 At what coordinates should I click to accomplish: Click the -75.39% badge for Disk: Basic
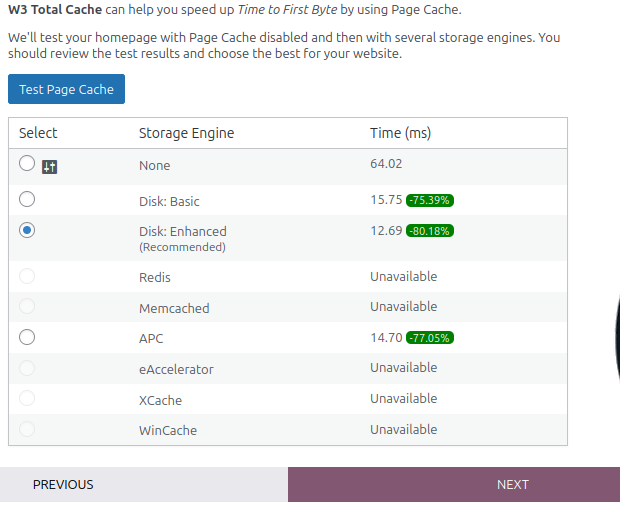(x=430, y=200)
